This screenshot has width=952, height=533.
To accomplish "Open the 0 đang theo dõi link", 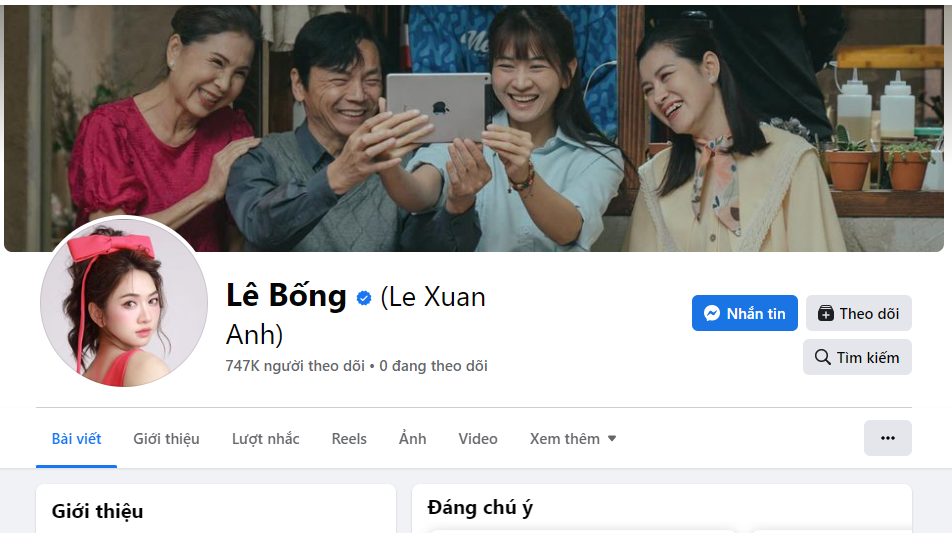I will coord(434,366).
